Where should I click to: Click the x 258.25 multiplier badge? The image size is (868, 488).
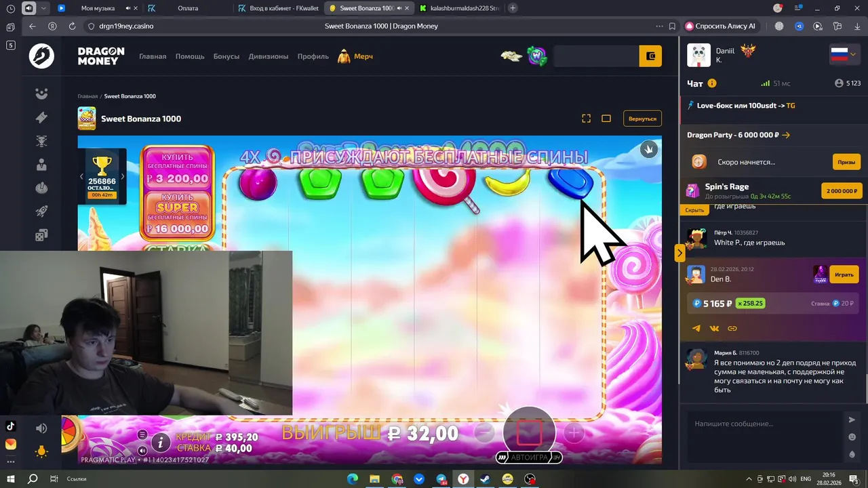(751, 304)
